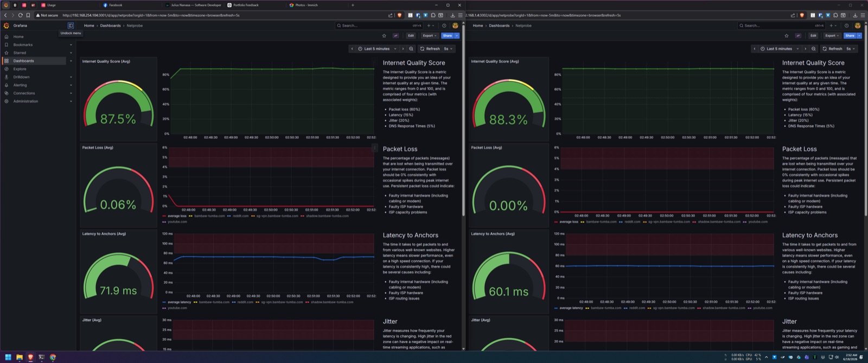The width and height of the screenshot is (868, 363).
Task: Expand the Administration section chevron
Action: point(71,101)
